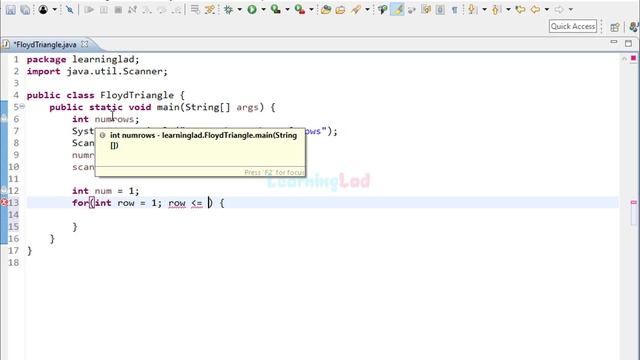Click the Forward navigation arrow
Screen dimensions: 640x360
pos(559,9)
